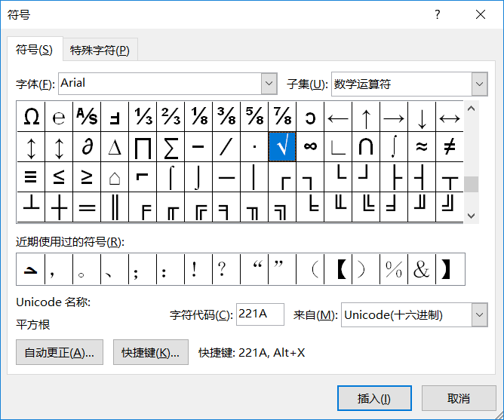504x420 pixels.
Task: Select the Omega symbol in the grid
Action: pyautogui.click(x=31, y=116)
